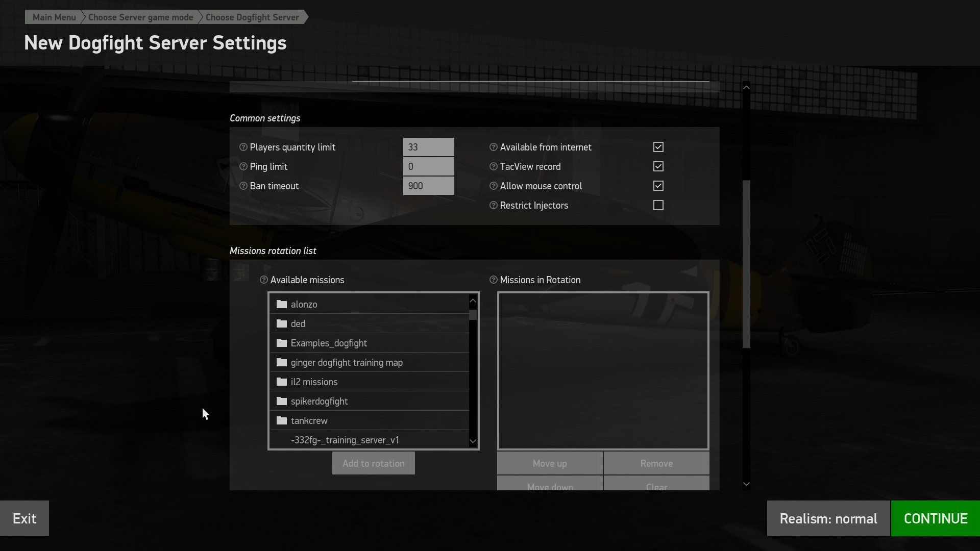Click inside the Missions in Rotation list

(x=603, y=371)
